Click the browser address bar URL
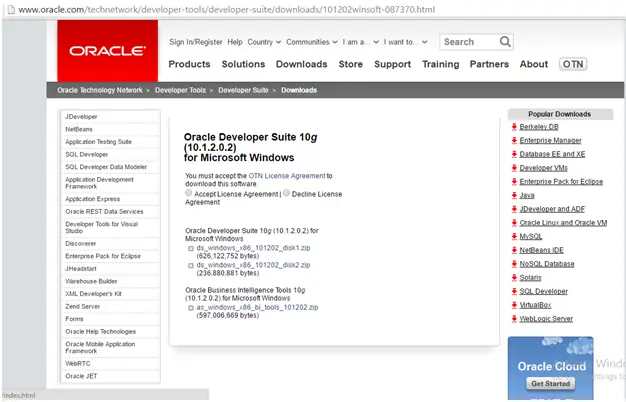The height and width of the screenshot is (402, 626). (226, 9)
